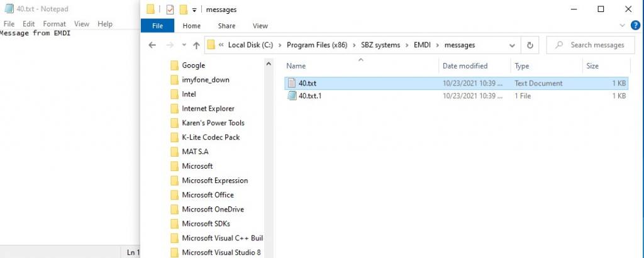Open File menu in Notepad

9,25
